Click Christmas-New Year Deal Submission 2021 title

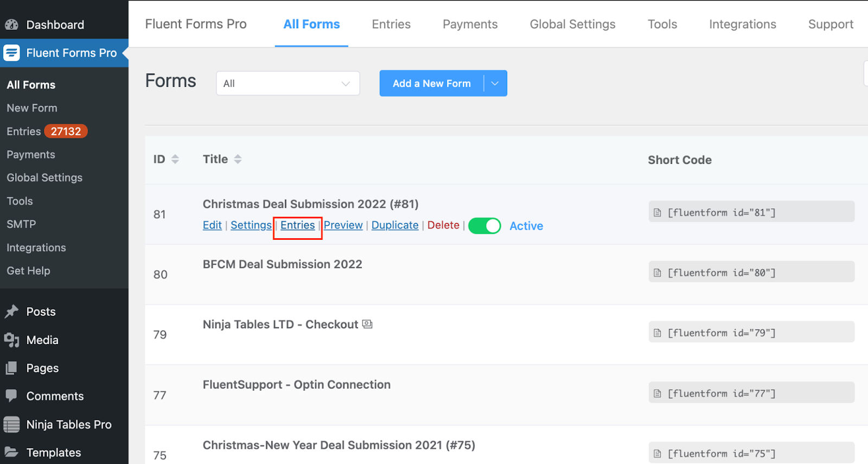(x=339, y=445)
